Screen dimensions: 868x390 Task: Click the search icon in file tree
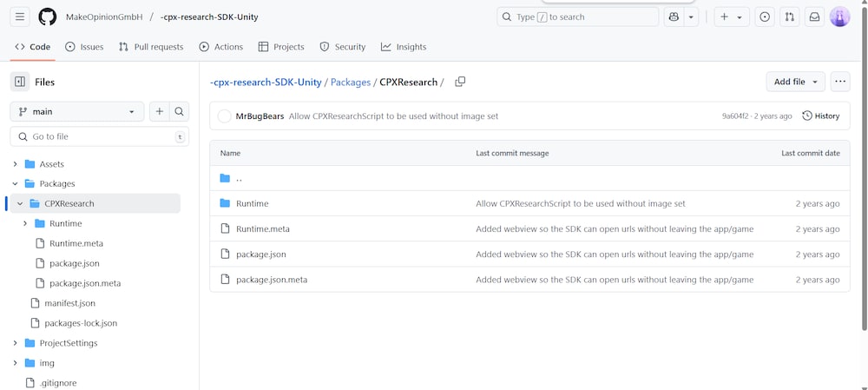coord(180,111)
